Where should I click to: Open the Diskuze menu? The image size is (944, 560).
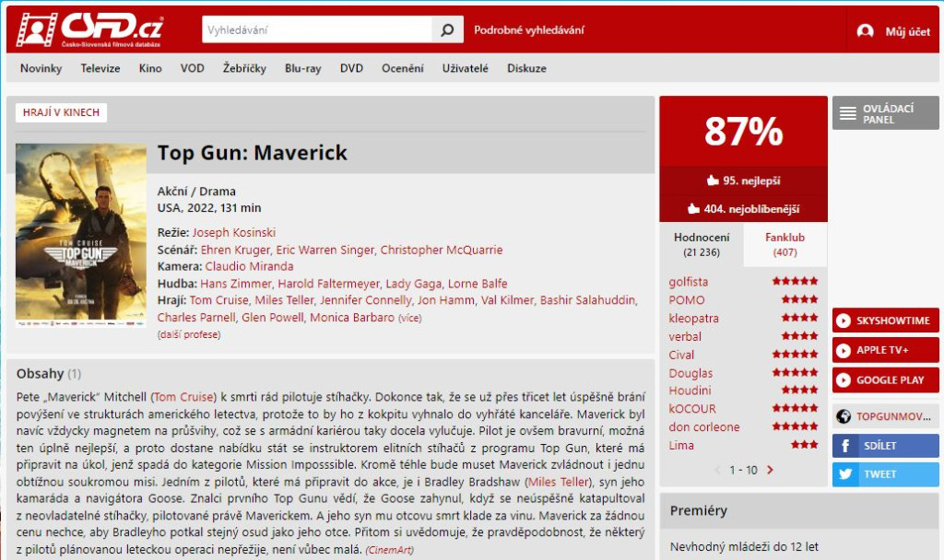[526, 68]
